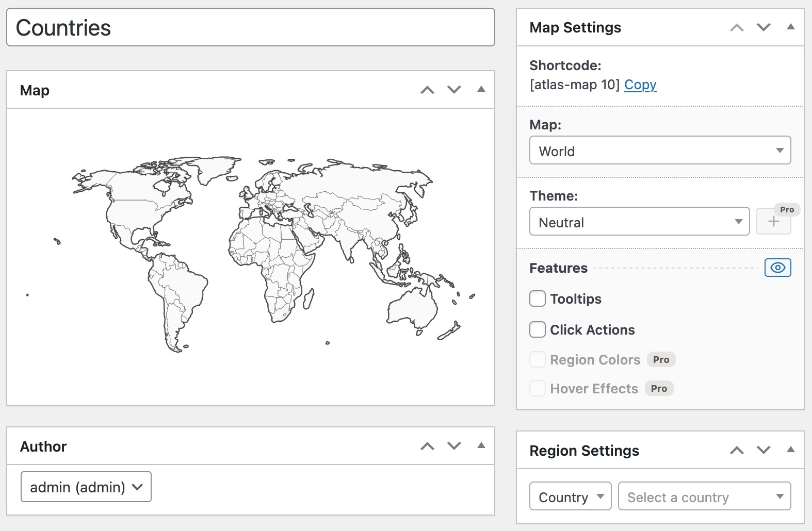Move the Map panel up

[x=427, y=90]
